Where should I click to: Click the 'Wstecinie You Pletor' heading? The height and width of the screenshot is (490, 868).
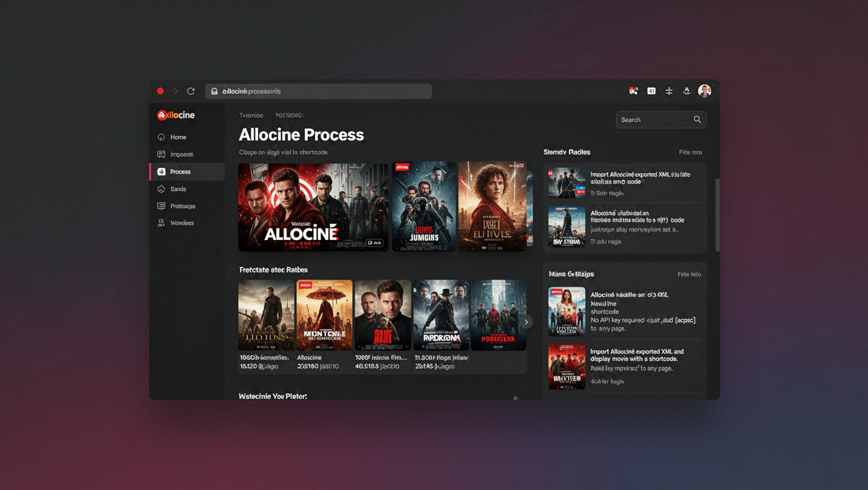(273, 397)
